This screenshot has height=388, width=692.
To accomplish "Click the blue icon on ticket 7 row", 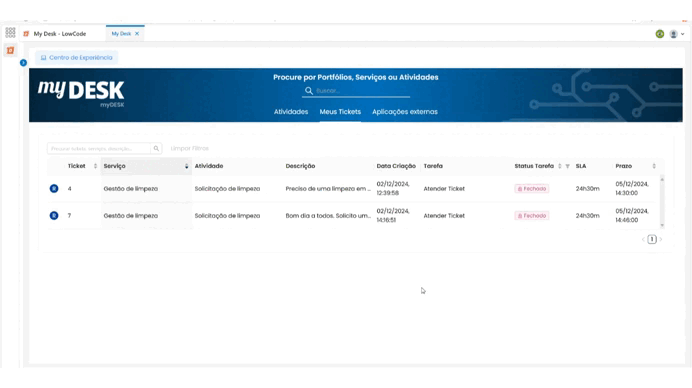I will [x=54, y=215].
